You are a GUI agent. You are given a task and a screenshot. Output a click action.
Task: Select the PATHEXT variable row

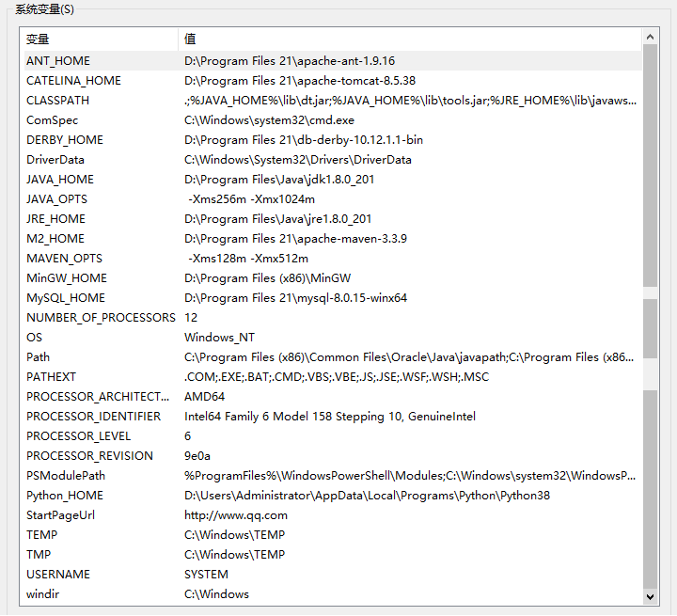tap(333, 377)
